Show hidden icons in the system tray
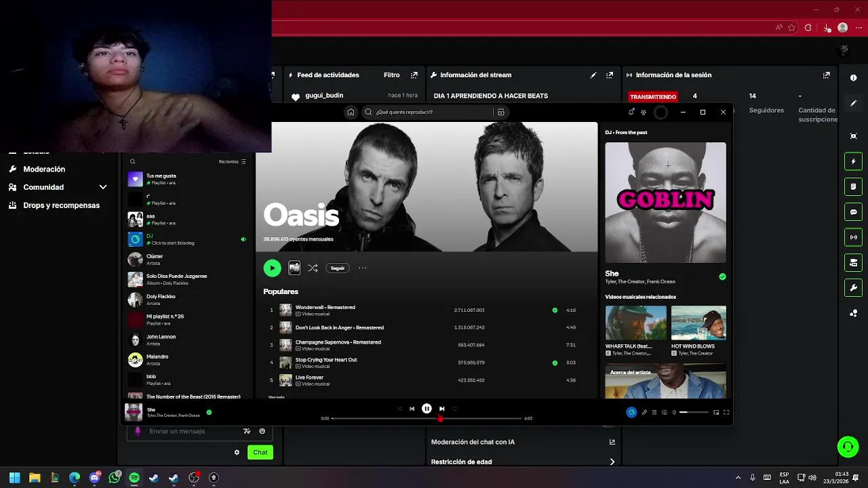This screenshot has height=488, width=868. click(738, 478)
